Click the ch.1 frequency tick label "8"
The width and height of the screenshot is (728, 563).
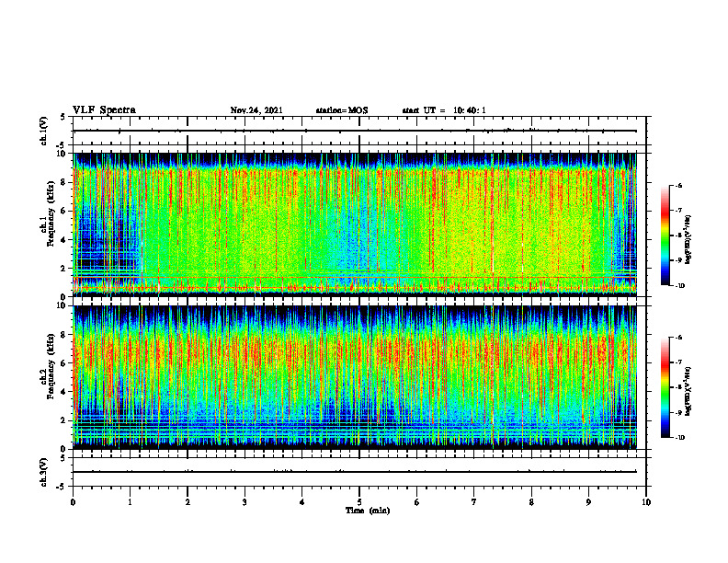pos(63,182)
